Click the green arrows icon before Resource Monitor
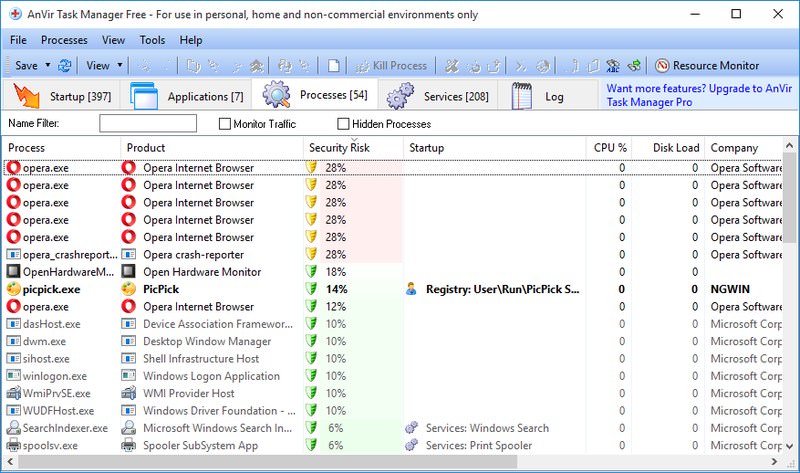Image resolution: width=800 pixels, height=473 pixels. 634,66
